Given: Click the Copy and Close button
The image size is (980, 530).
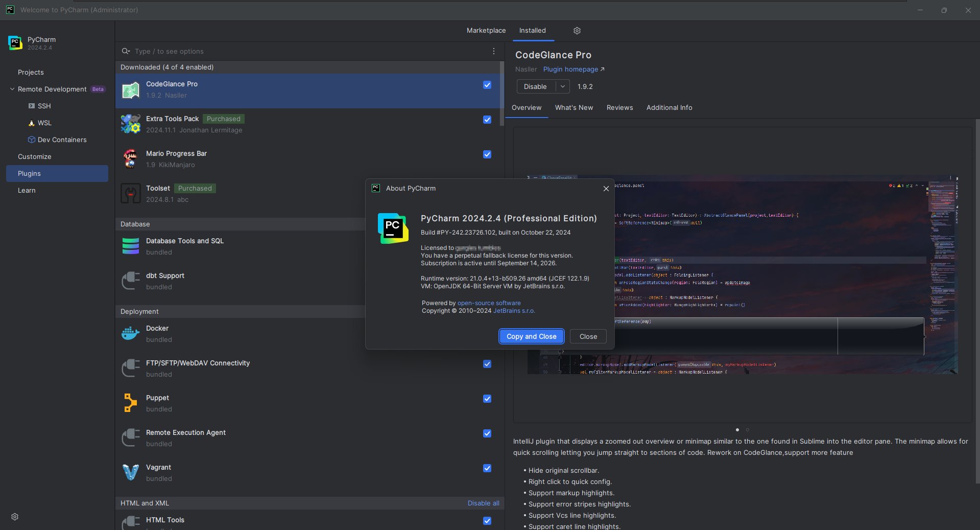Looking at the screenshot, I should click(531, 336).
